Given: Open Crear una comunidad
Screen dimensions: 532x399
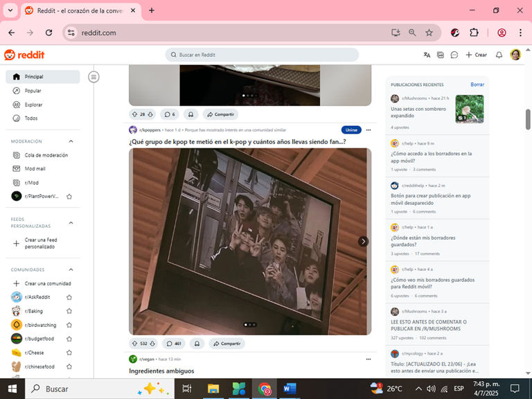Looking at the screenshot, I should pyautogui.click(x=43, y=283).
